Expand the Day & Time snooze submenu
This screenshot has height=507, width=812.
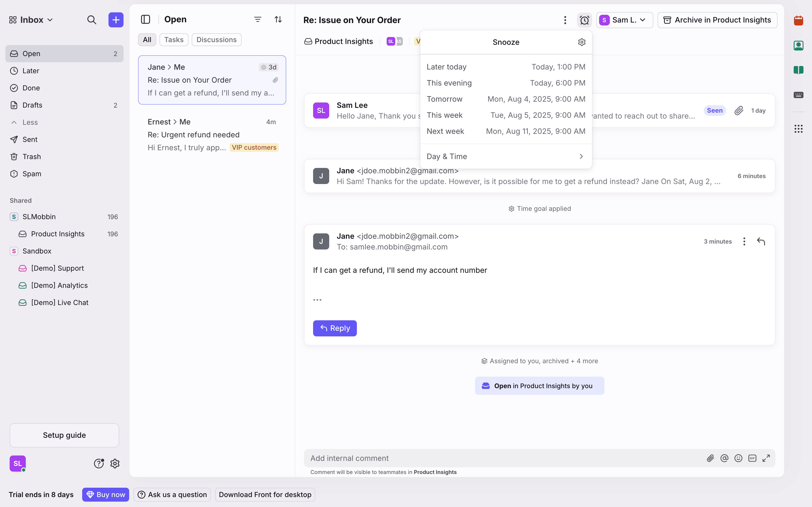coord(506,157)
